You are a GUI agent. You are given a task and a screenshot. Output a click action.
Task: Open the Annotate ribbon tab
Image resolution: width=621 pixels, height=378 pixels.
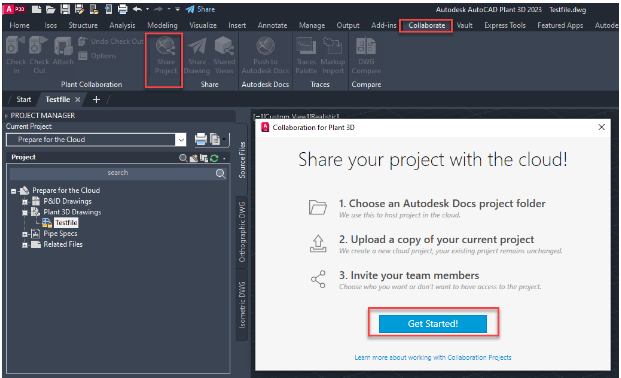(x=272, y=25)
